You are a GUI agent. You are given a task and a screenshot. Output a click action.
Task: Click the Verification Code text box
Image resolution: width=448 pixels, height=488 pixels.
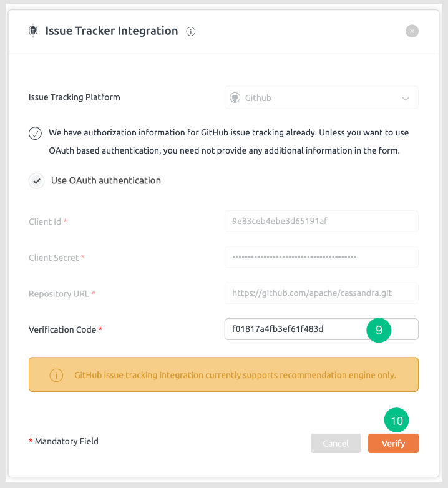[321, 329]
